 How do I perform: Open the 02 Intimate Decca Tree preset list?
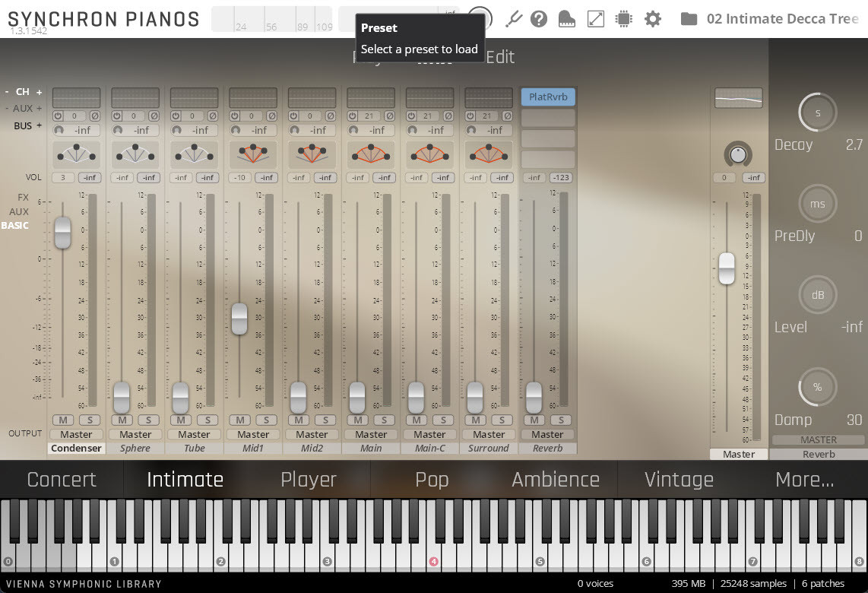click(x=782, y=19)
